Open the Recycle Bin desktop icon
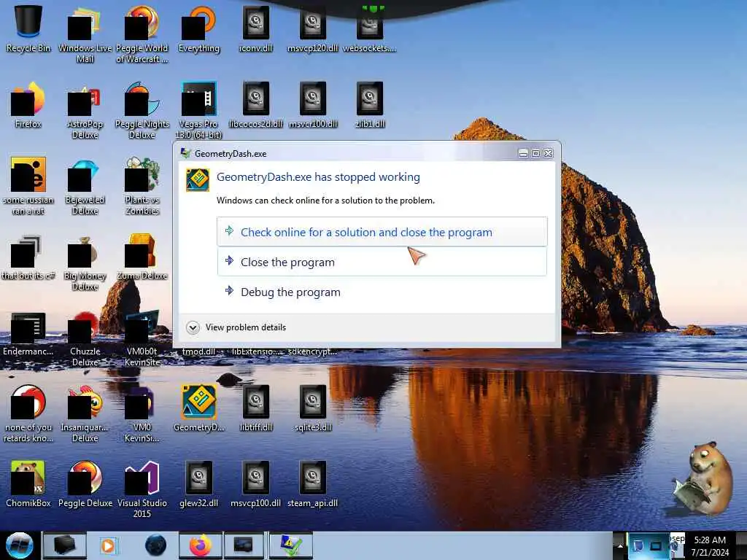 point(28,28)
